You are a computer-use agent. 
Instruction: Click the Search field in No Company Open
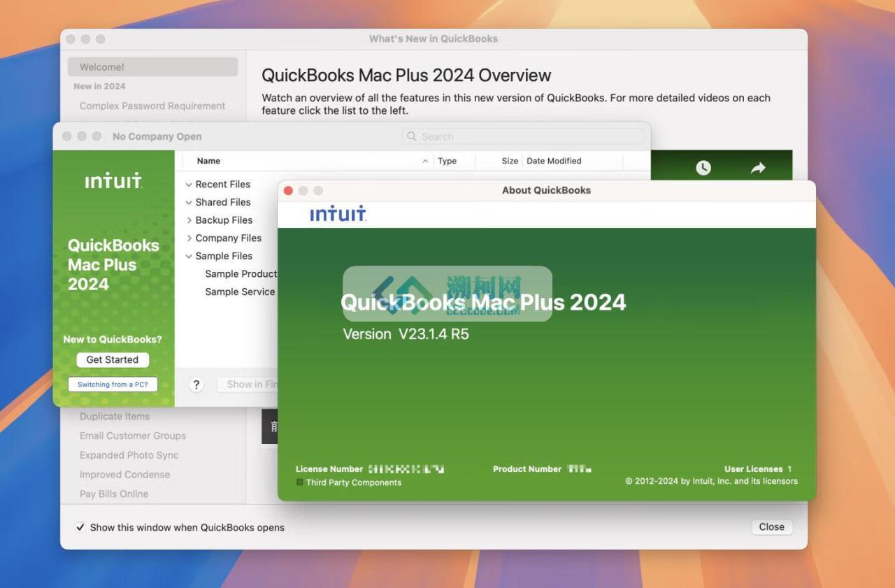(523, 136)
